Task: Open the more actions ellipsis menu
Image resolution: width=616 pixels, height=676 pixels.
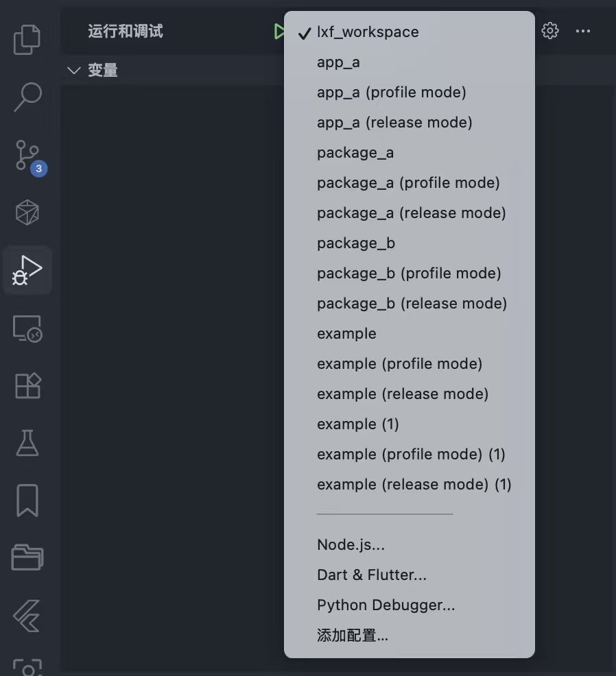Action: pos(583,31)
